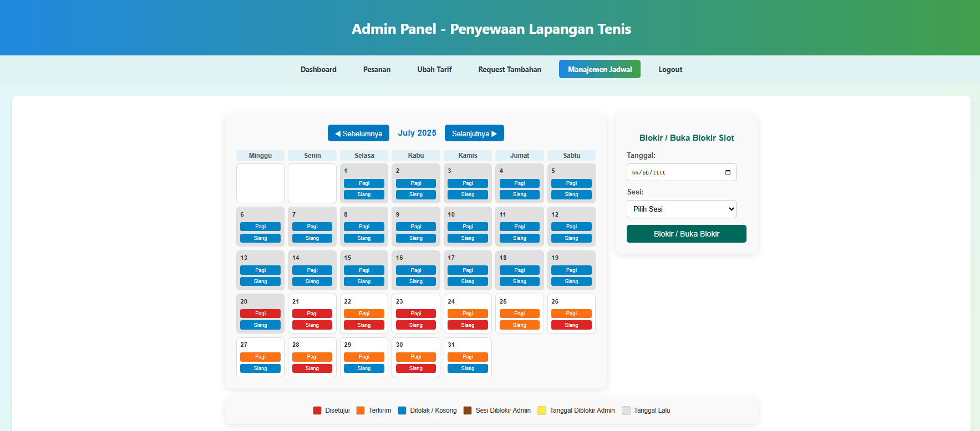Viewport: 980px width, 431px height.
Task: Click the Tanggal date input field
Action: coord(674,172)
